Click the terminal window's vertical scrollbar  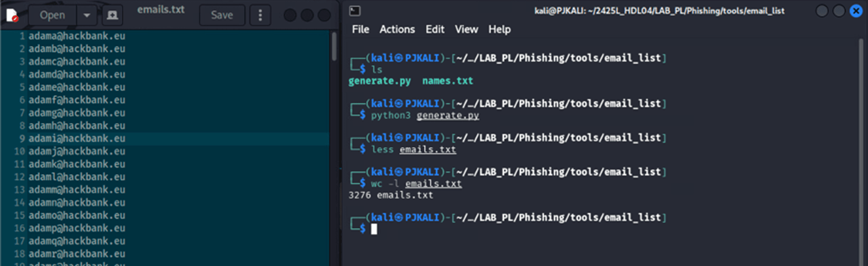(861, 145)
